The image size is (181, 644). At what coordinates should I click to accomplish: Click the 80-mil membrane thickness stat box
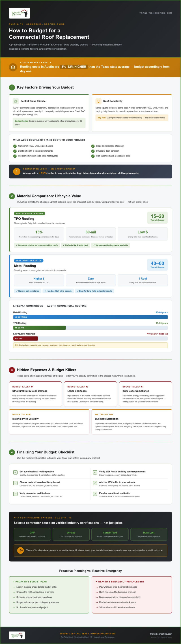(x=91, y=234)
